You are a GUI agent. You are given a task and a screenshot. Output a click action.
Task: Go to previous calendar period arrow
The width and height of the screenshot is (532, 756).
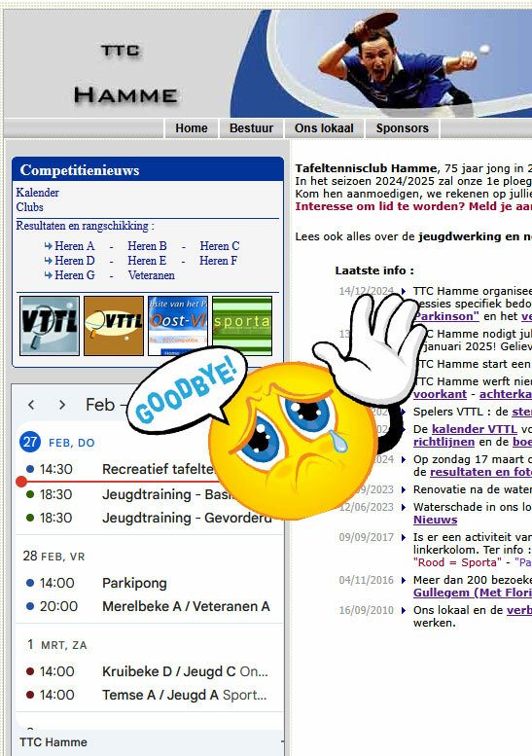point(31,405)
